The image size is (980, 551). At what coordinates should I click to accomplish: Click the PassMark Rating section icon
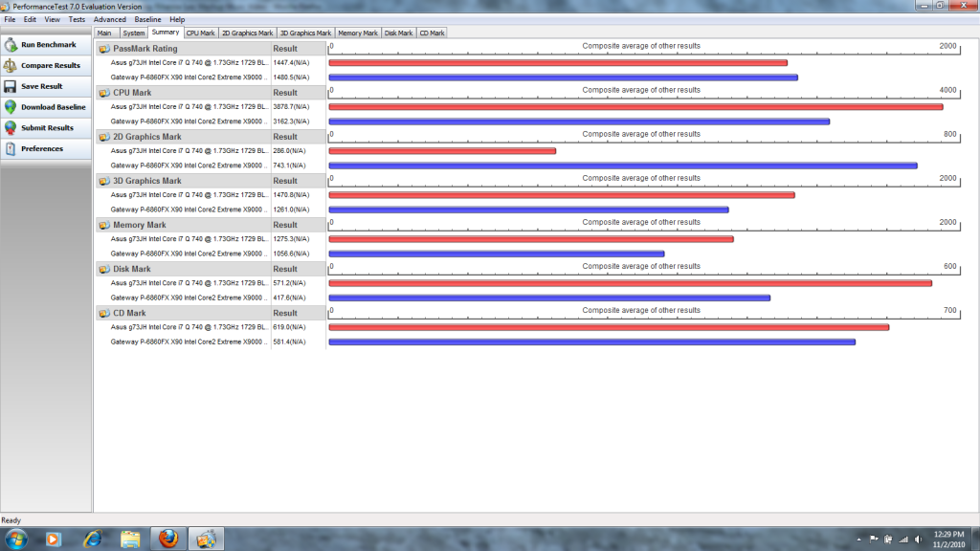[104, 49]
